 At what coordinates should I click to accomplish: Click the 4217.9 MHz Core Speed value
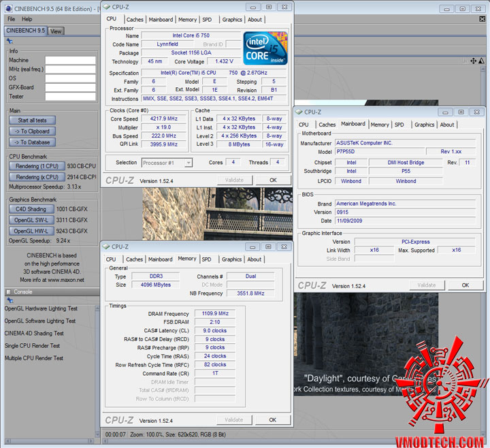pyautogui.click(x=164, y=118)
